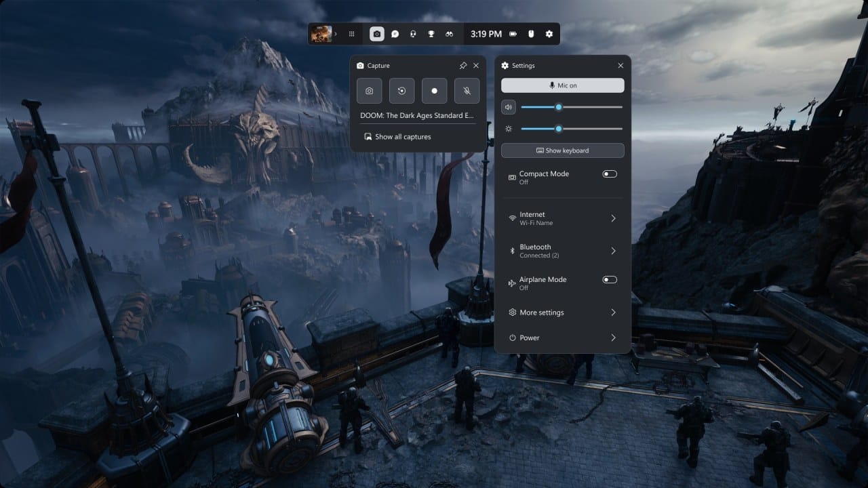Start a new recording
This screenshot has width=868, height=488.
434,90
